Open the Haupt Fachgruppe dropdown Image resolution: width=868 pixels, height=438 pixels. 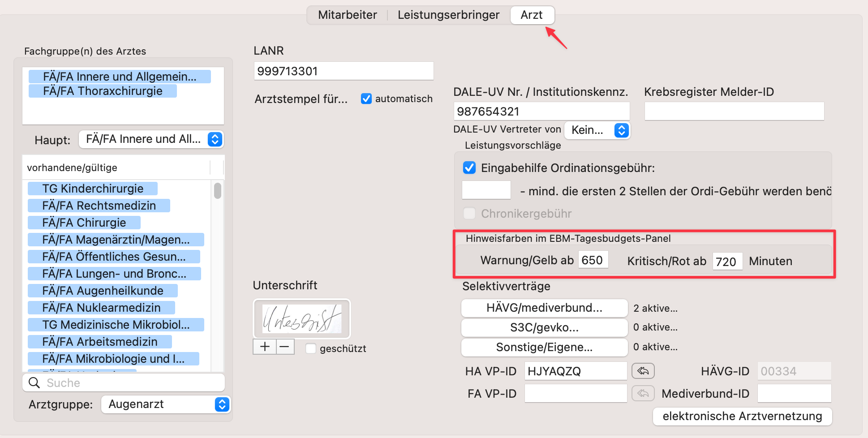151,139
